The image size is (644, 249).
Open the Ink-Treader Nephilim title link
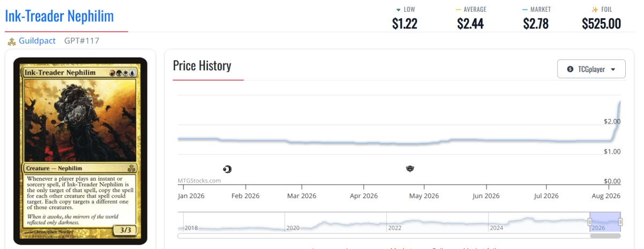(x=60, y=16)
